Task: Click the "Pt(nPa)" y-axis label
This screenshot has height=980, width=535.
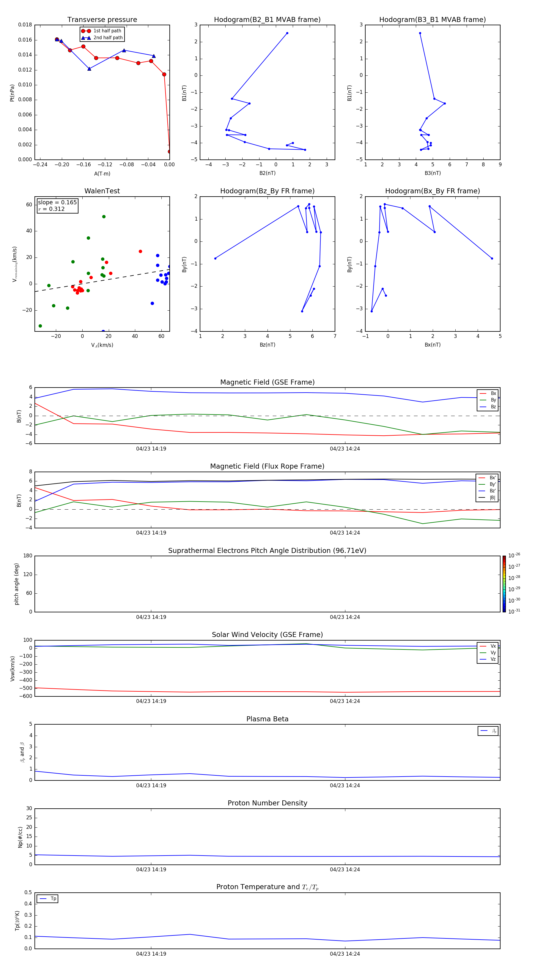Action: [12, 93]
